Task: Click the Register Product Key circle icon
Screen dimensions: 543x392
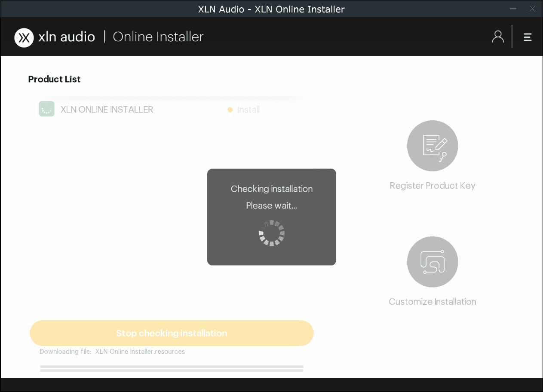Action: 432,146
